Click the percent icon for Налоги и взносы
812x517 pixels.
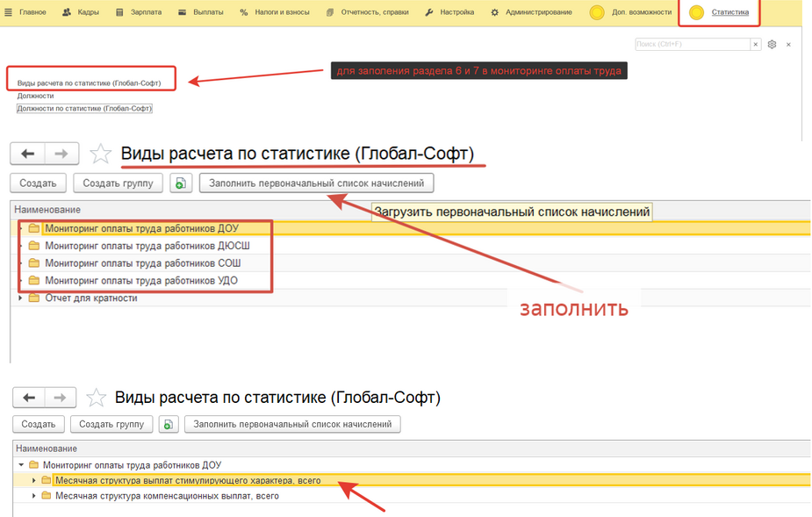243,12
